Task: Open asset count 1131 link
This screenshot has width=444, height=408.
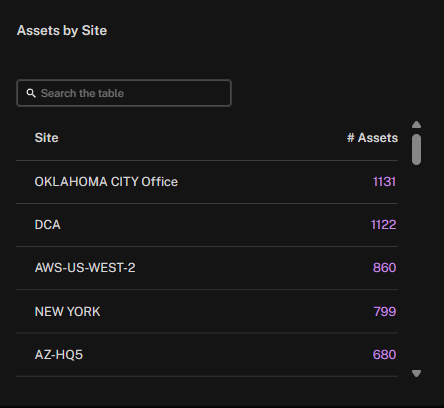Action: coord(384,182)
